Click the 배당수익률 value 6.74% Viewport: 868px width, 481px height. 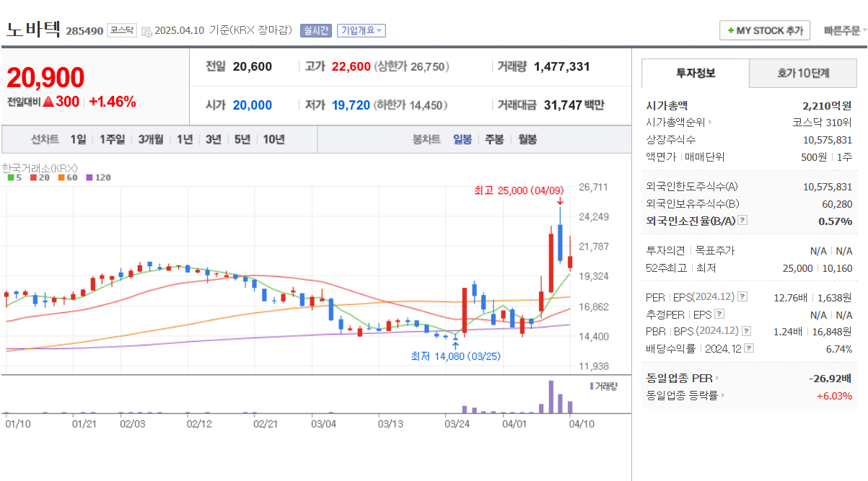click(x=838, y=348)
